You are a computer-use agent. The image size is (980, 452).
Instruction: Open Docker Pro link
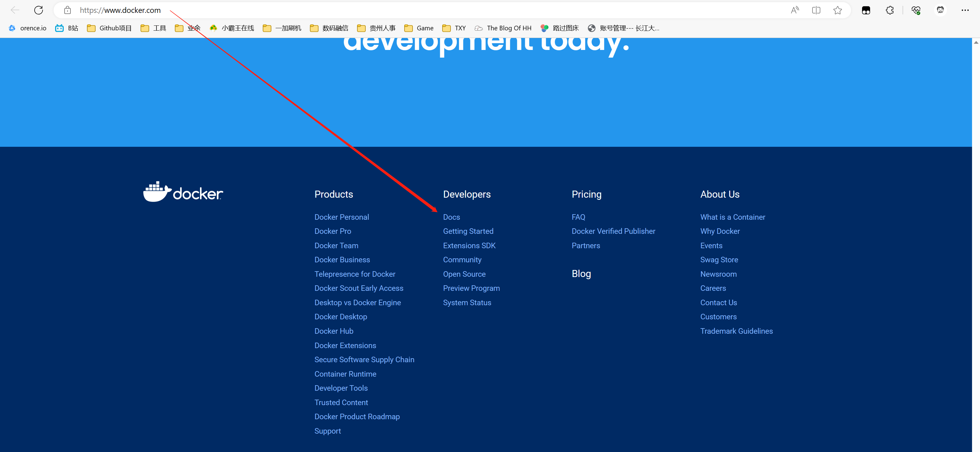coord(333,231)
